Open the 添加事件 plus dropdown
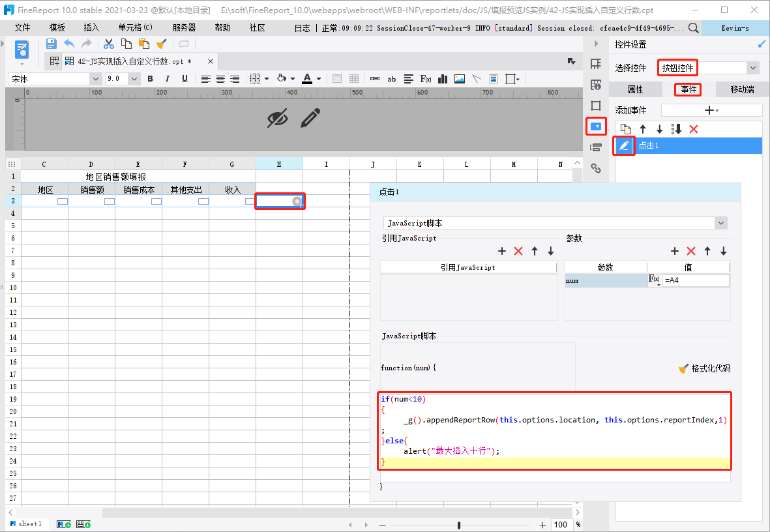The image size is (770, 532). (711, 111)
